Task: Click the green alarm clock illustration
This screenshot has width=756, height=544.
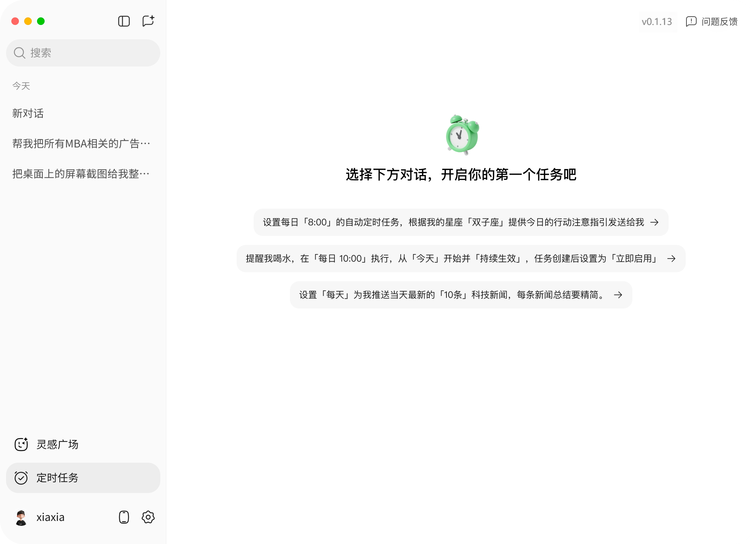Action: point(462,135)
